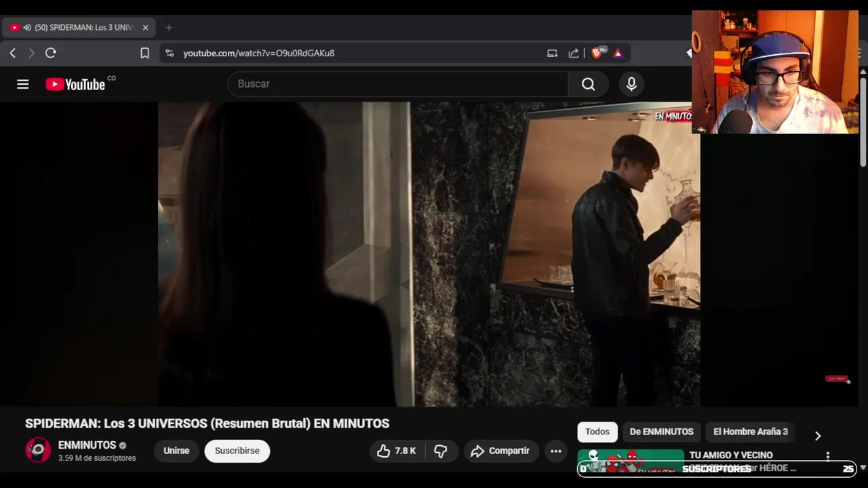
Task: Close the SPIDERMAN YouTube tab
Action: (145, 28)
